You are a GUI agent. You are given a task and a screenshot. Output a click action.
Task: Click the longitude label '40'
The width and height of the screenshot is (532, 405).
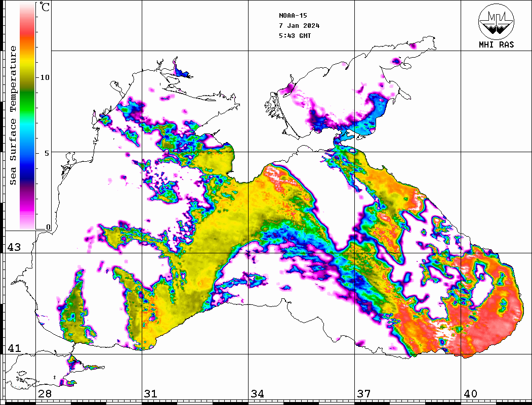click(x=470, y=393)
